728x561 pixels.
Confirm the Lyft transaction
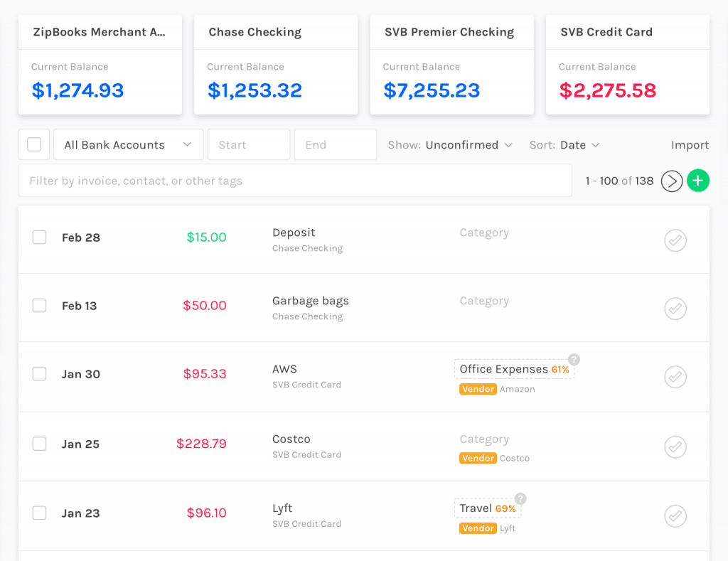pyautogui.click(x=675, y=516)
